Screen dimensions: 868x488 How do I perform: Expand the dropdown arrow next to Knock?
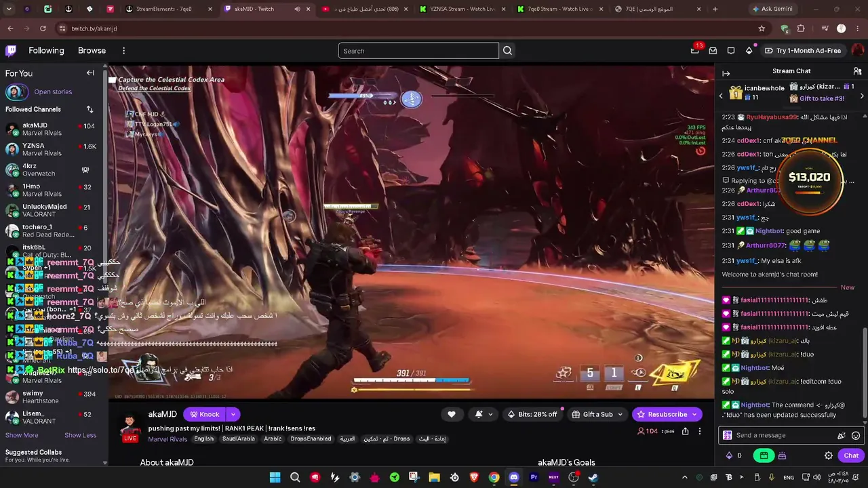coord(233,414)
